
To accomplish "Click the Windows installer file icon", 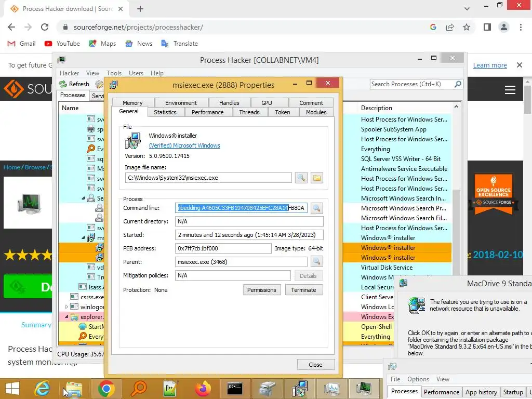I will 132,141.
